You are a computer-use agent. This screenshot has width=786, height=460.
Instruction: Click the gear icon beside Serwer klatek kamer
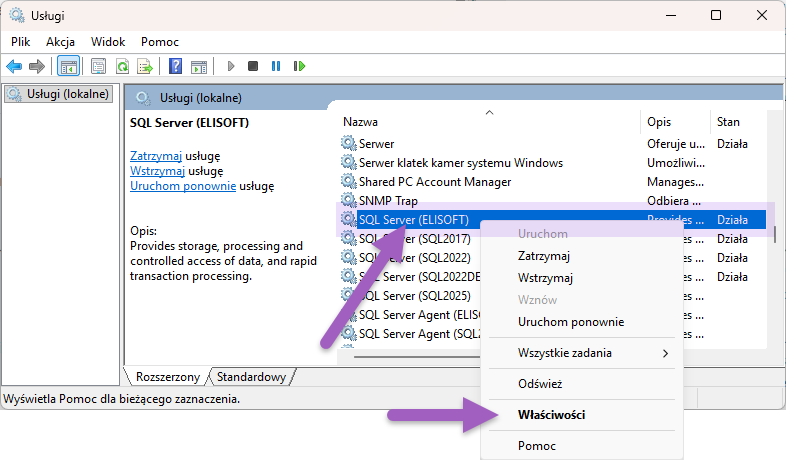coord(348,162)
